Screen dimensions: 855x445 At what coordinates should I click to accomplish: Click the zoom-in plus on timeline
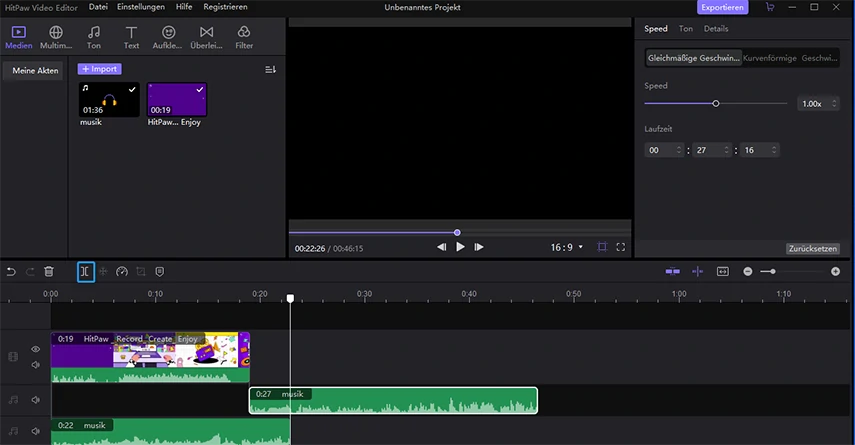tap(835, 272)
